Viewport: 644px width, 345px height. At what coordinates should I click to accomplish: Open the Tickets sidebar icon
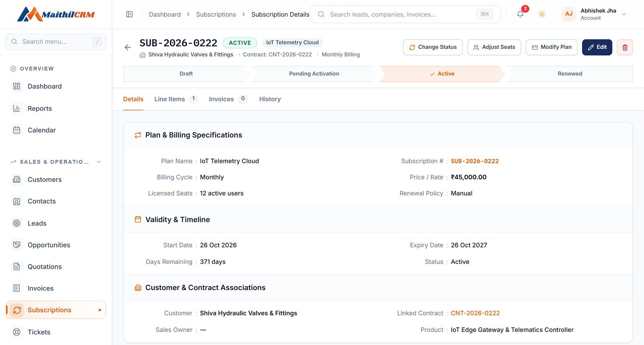click(17, 332)
